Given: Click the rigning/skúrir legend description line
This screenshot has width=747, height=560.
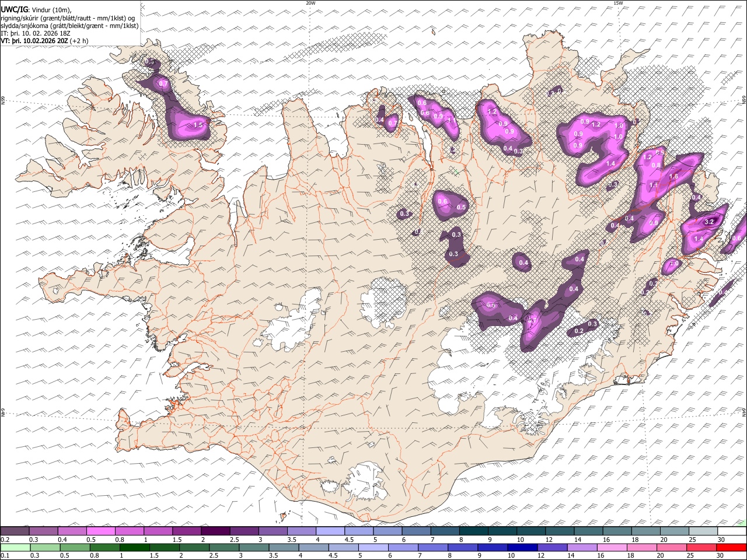Looking at the screenshot, I should pyautogui.click(x=68, y=17).
